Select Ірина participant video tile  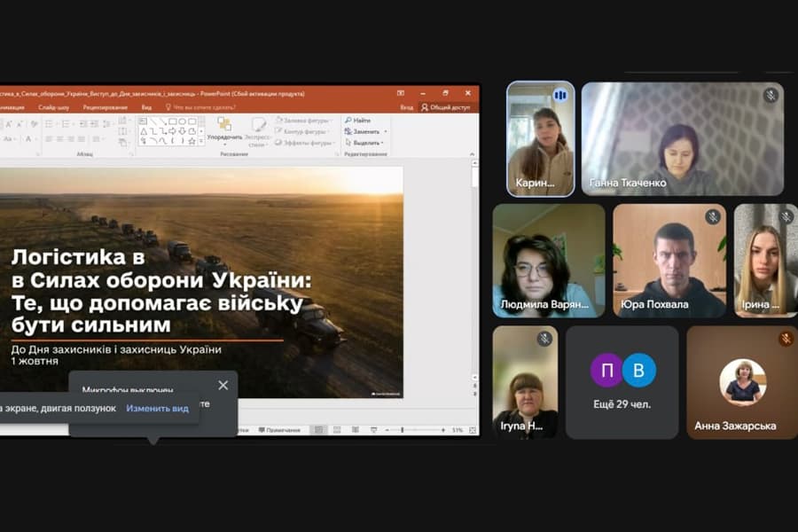(x=765, y=261)
